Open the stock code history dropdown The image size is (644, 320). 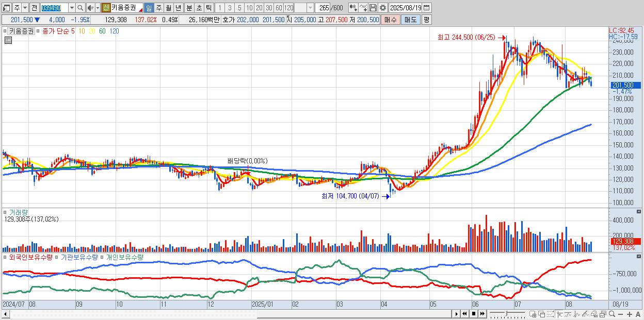coord(72,8)
